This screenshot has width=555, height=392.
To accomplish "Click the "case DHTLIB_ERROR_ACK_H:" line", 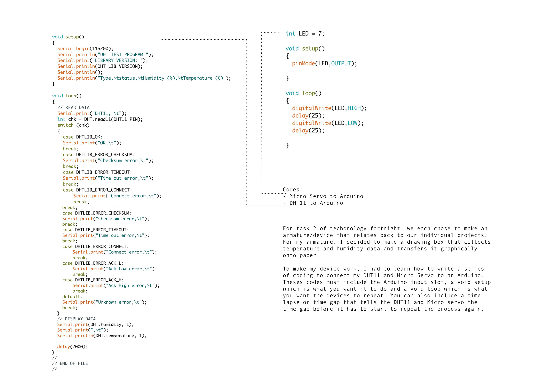I will click(x=93, y=280).
